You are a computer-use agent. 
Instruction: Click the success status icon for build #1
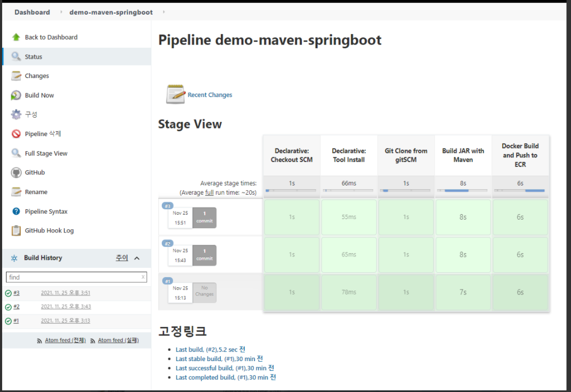pos(8,321)
